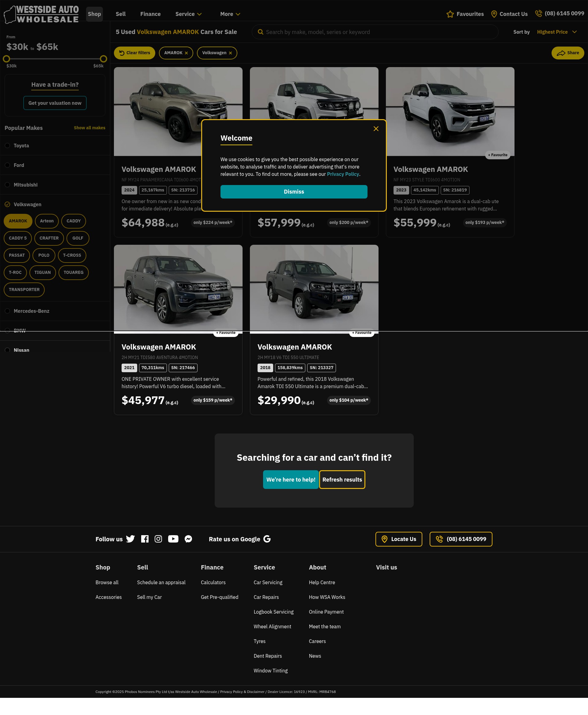The width and height of the screenshot is (588, 715).
Task: Toggle the AMAROK model chip
Action: point(18,221)
